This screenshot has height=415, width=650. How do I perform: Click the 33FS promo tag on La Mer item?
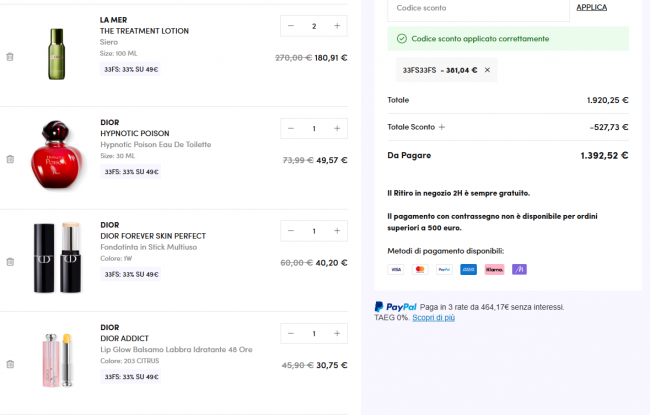131,69
